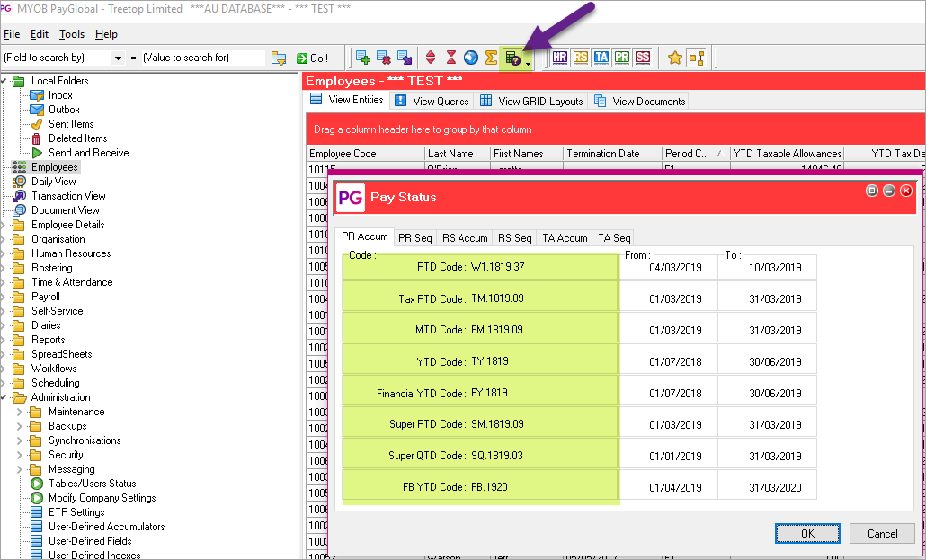
Task: Click the gold star favorites icon
Action: pos(675,58)
